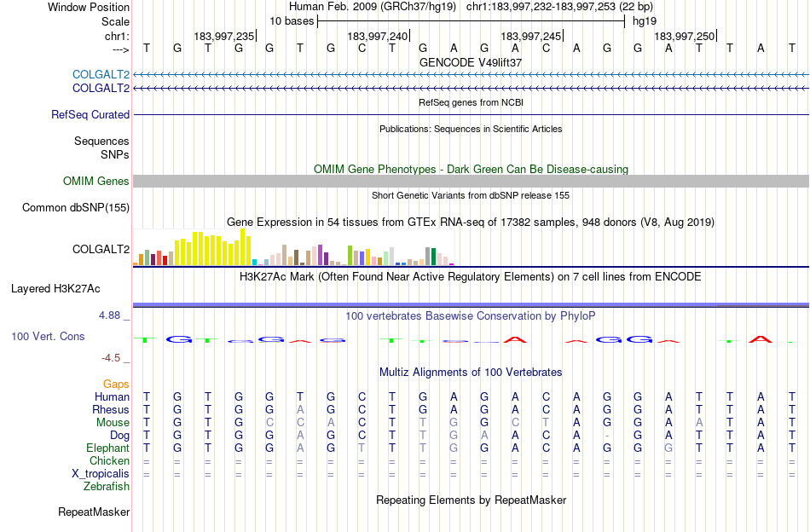Click the RefSeq genes from NCBI title
The image size is (810, 532).
click(472, 103)
